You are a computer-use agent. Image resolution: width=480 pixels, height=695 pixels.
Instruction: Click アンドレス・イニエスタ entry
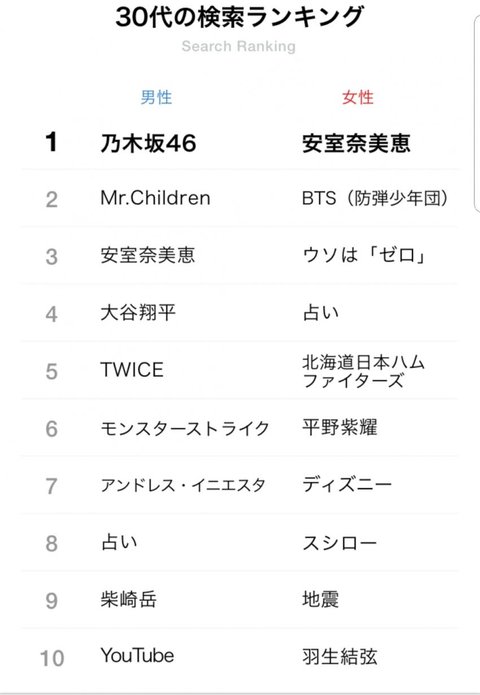point(183,485)
